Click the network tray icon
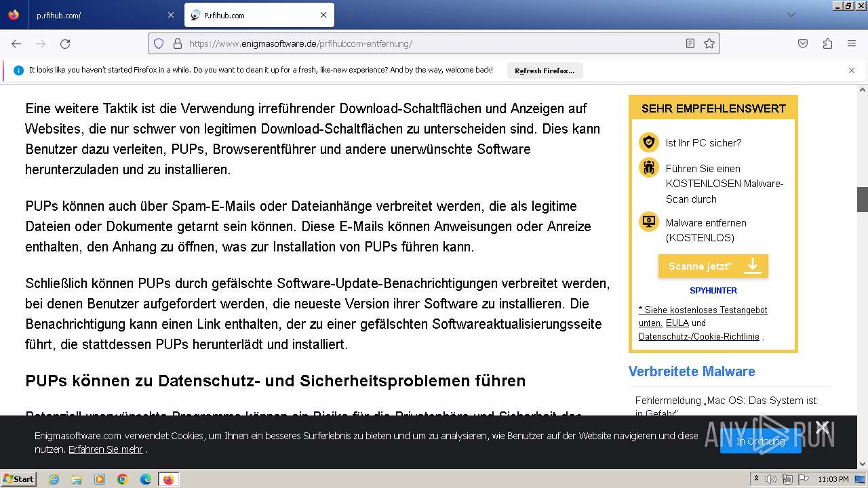The width and height of the screenshot is (868, 488). [788, 479]
